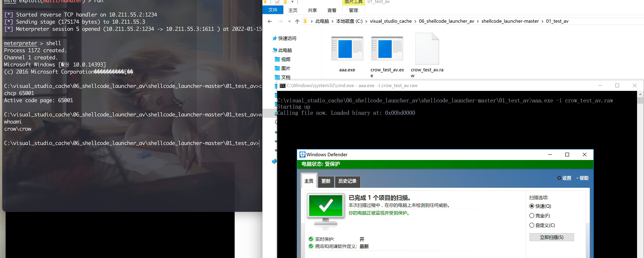The width and height of the screenshot is (644, 258).
Task: Click the Active code page: 65001 line
Action: (x=38, y=100)
